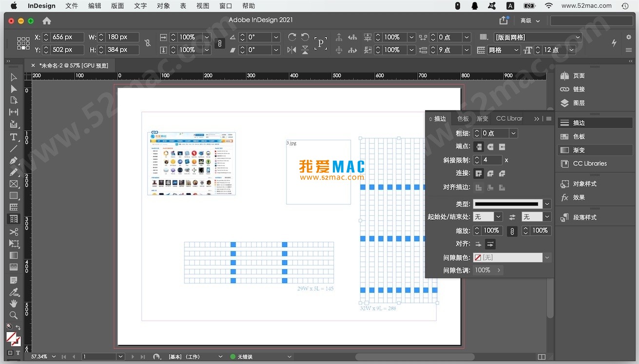Select the Hand tool
The height and width of the screenshot is (364, 639).
coord(14,304)
